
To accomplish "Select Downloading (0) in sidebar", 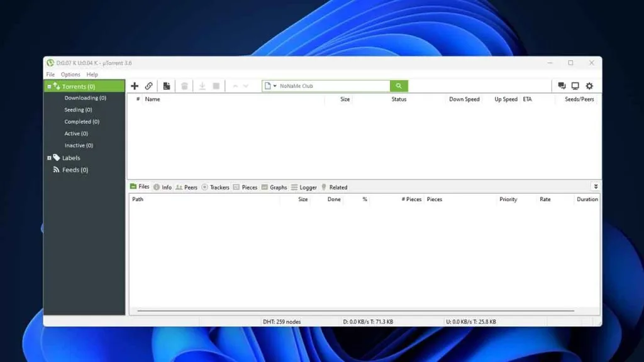I will pos(85,97).
